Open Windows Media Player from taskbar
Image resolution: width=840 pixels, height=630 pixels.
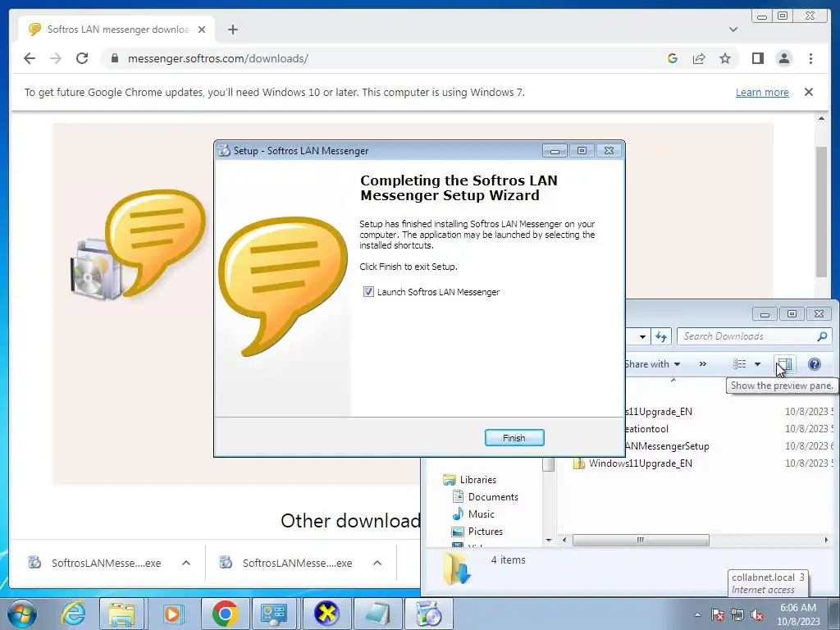pyautogui.click(x=172, y=614)
